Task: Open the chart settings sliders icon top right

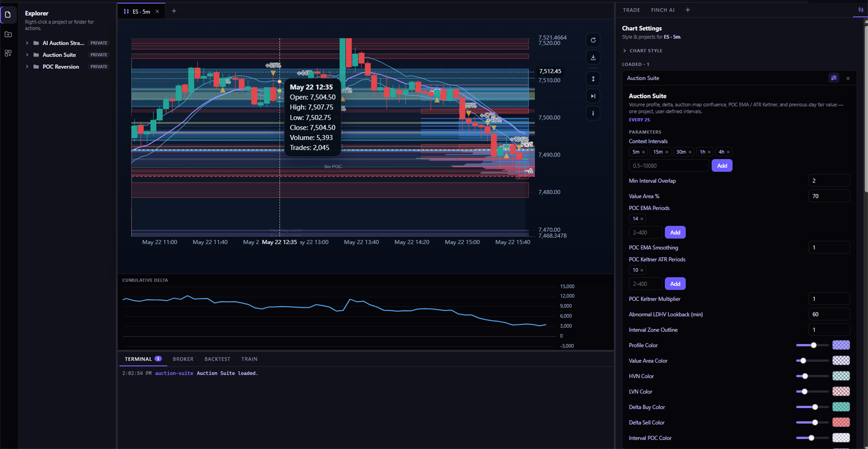Action: click(861, 10)
